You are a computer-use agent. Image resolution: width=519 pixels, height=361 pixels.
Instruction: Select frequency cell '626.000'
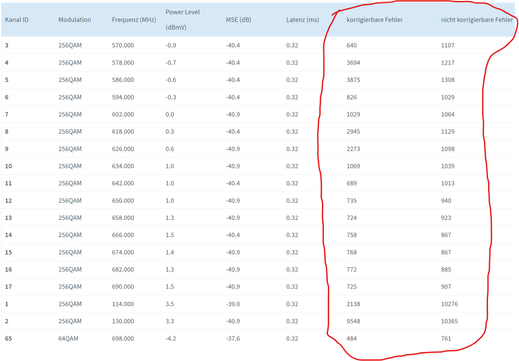pos(123,149)
